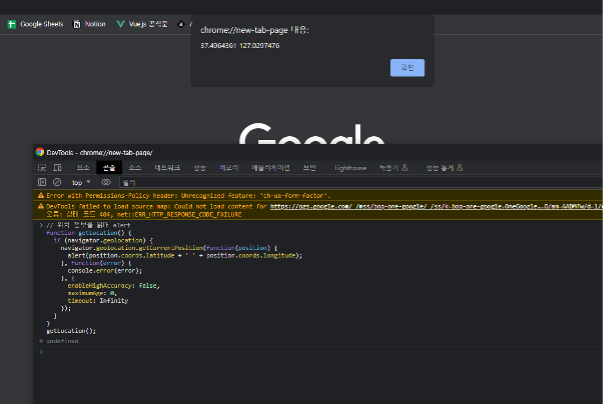Screen dimensions: 604x404
Task: Open the Vue.js bookmark
Action: pyautogui.click(x=142, y=24)
